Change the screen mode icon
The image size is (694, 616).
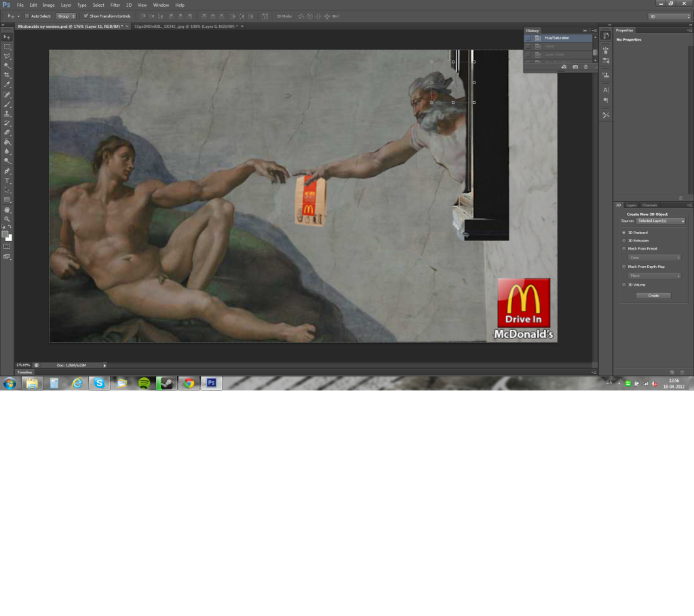click(x=7, y=256)
